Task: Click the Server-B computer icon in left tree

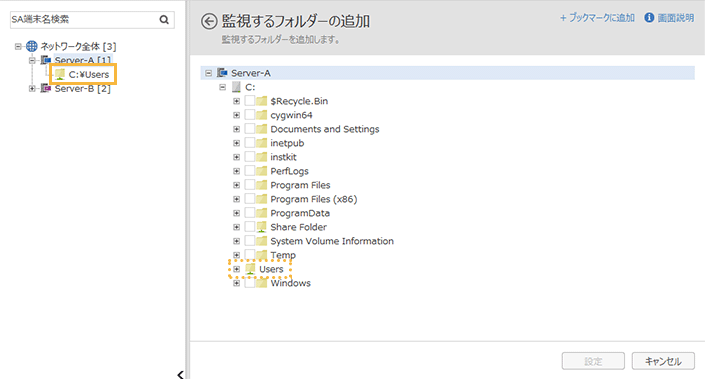Action: [45, 88]
